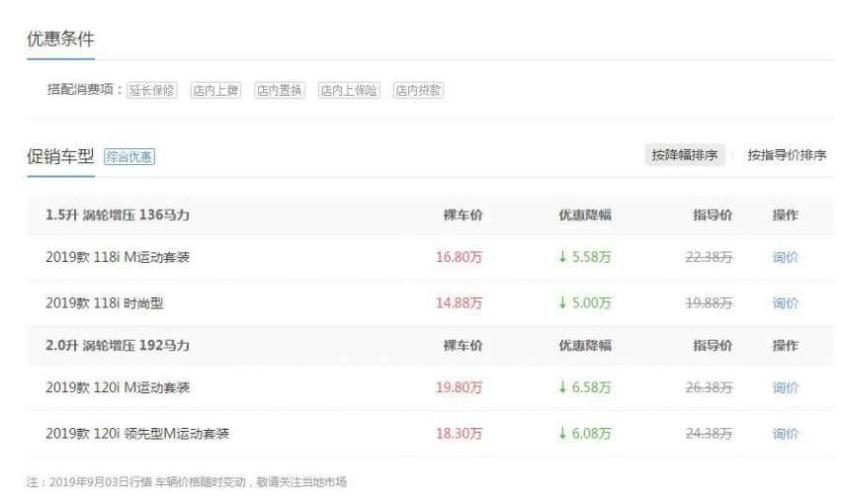This screenshot has width=842, height=504.
Task: Select the 店内贷款 tag
Action: (x=418, y=90)
